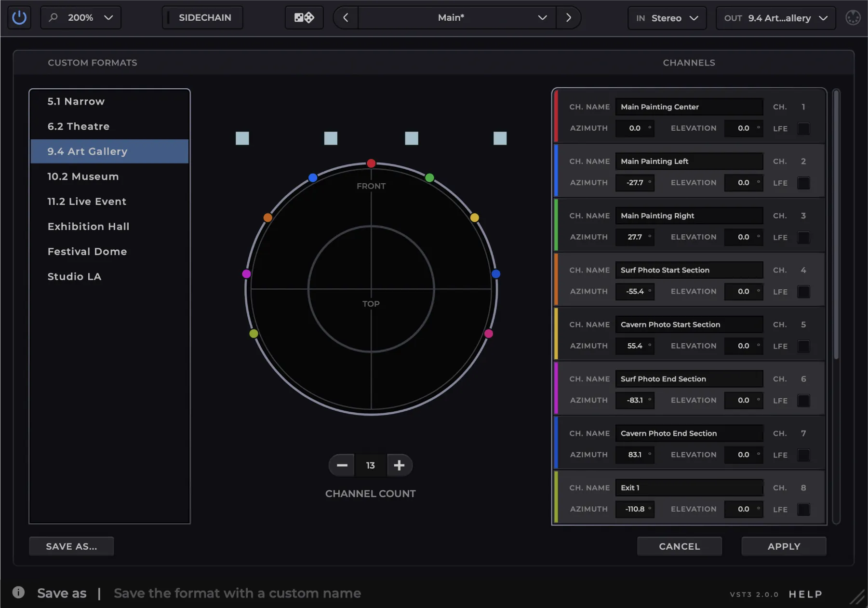Click the channels list scrollbar
The height and width of the screenshot is (608, 868).
(x=836, y=224)
